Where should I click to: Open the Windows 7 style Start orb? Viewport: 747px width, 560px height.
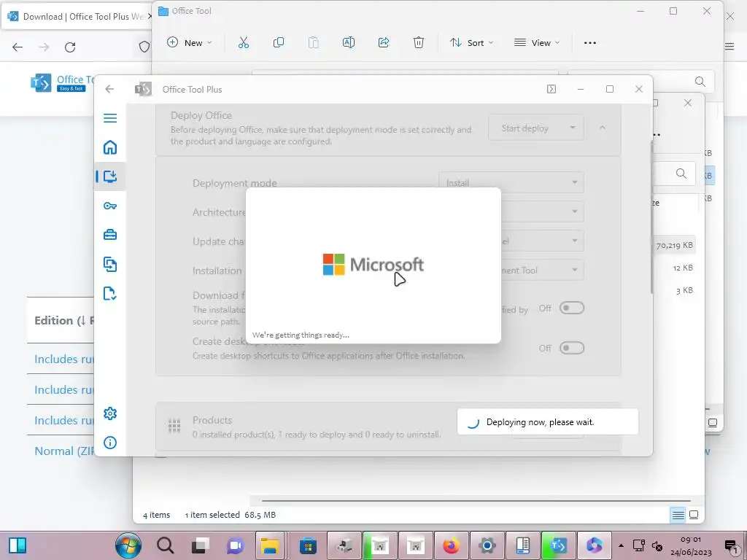point(128,545)
